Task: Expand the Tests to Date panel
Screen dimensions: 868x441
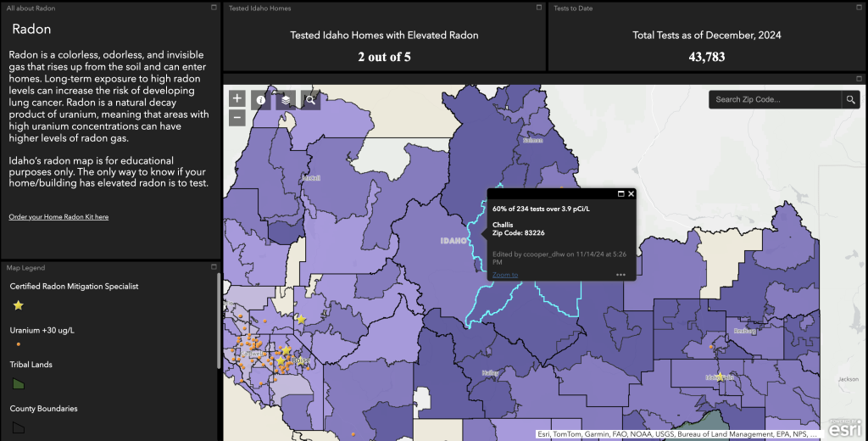Action: pos(860,8)
